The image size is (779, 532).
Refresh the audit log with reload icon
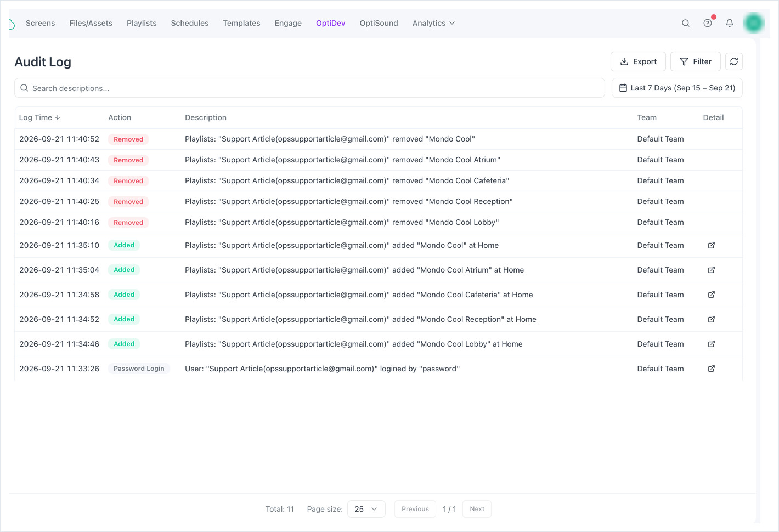pos(734,61)
